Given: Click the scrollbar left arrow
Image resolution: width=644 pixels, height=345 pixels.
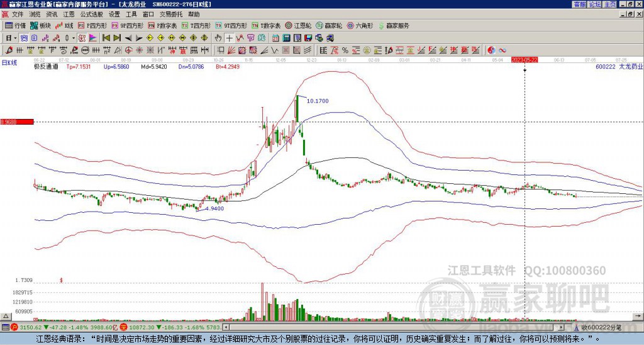Looking at the screenshot, I should 226,327.
